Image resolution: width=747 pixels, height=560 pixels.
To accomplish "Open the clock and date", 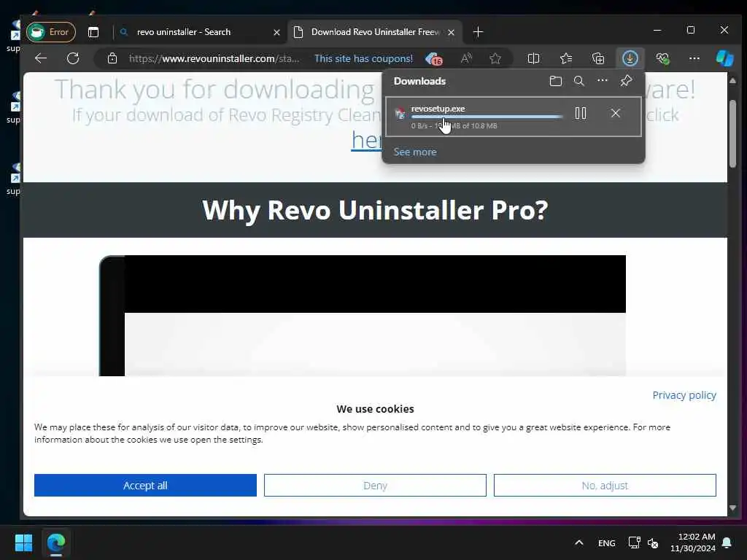I will (x=692, y=542).
